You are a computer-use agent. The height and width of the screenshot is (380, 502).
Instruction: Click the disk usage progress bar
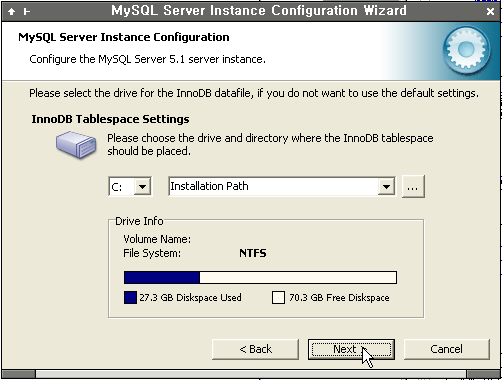[260, 277]
